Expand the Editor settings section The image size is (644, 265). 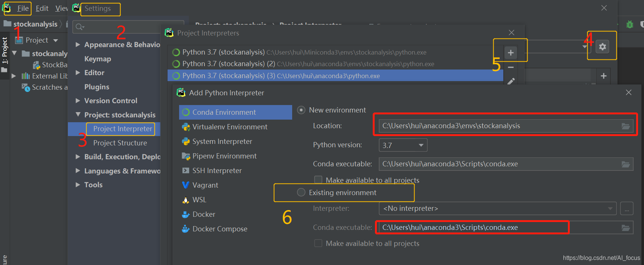(x=78, y=73)
